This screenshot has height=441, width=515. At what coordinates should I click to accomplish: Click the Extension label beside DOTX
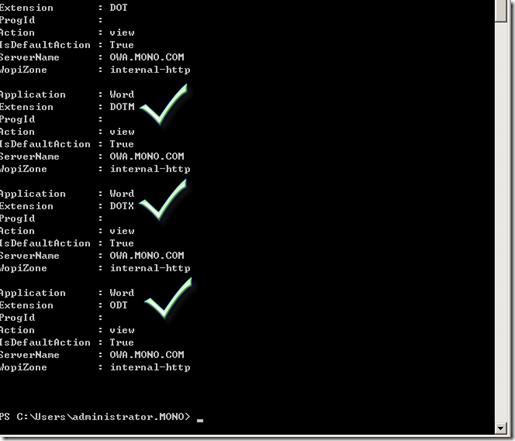click(x=26, y=206)
